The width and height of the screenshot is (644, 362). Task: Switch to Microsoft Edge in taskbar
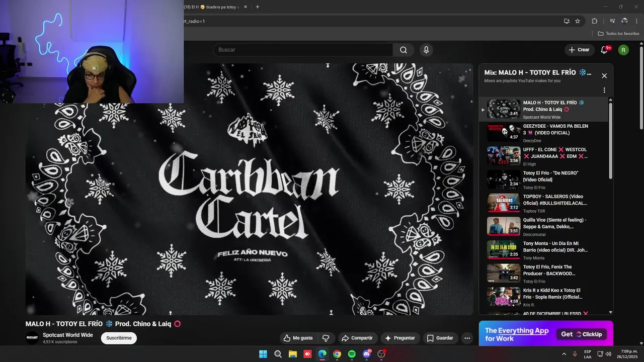point(322,354)
